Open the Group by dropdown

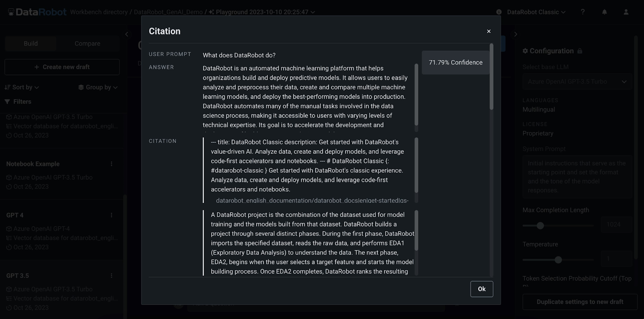pos(98,87)
